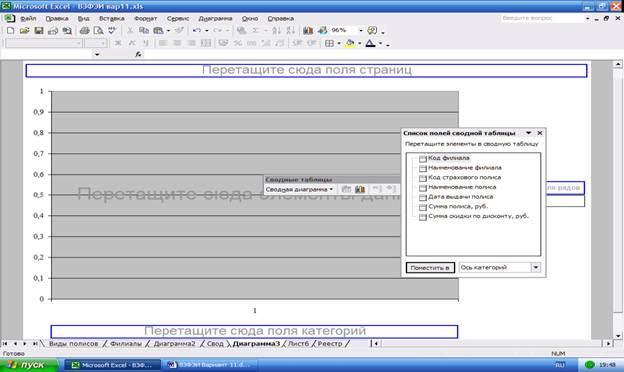Click the Fill Color paint bucket swatch
This screenshot has height=372, width=624.
point(350,43)
